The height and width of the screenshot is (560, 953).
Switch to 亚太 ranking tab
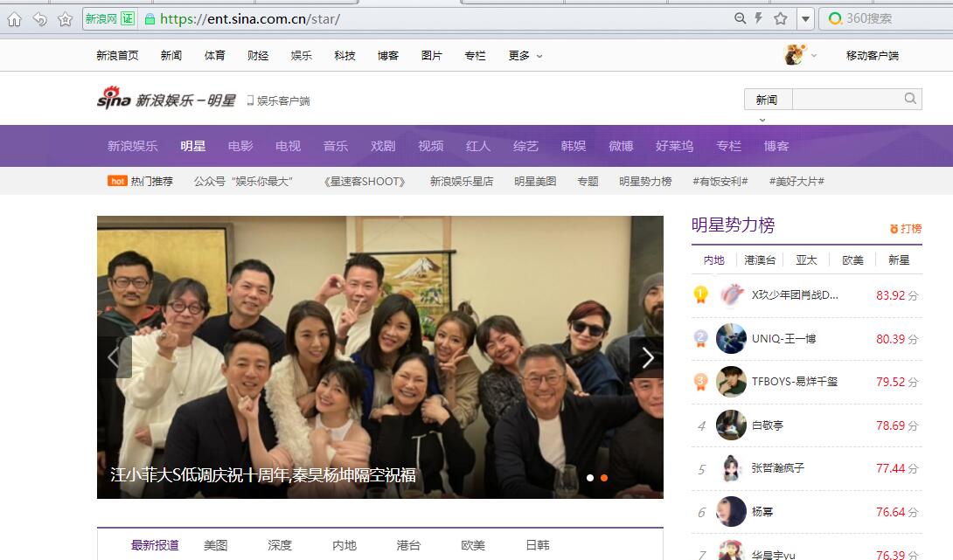point(806,260)
